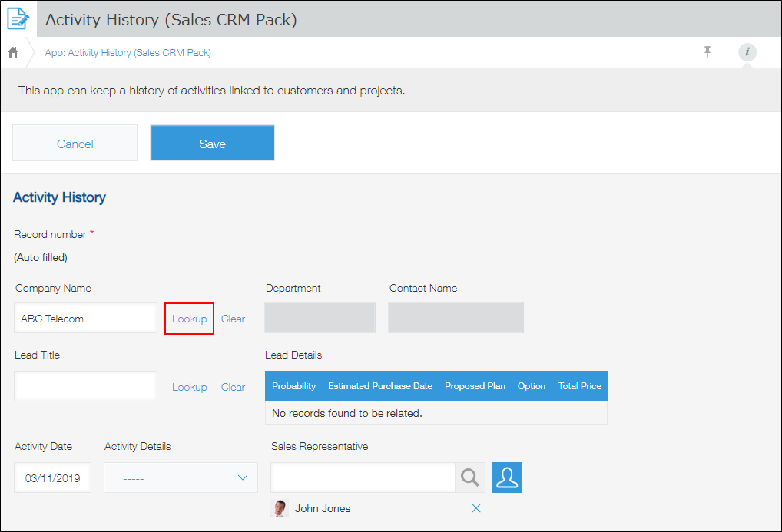Click the John Jones name entry
This screenshot has width=782, height=532.
323,508
